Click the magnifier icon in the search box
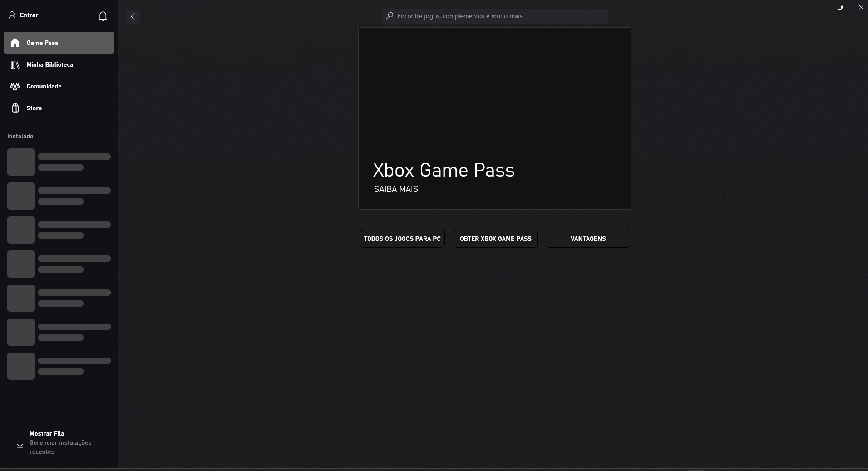This screenshot has width=868, height=471. tap(390, 16)
